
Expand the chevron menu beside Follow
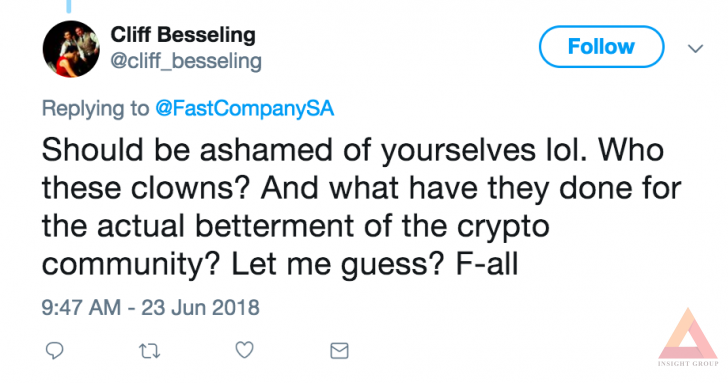(695, 48)
